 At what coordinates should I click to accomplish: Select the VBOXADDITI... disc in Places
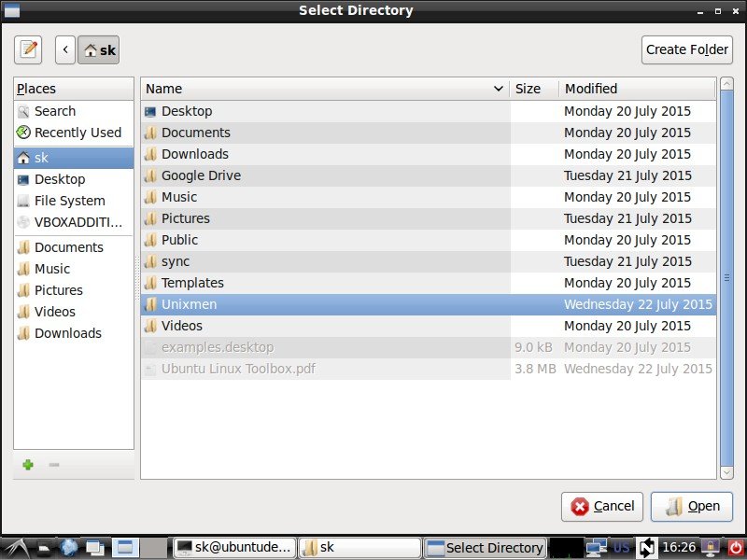(x=74, y=222)
